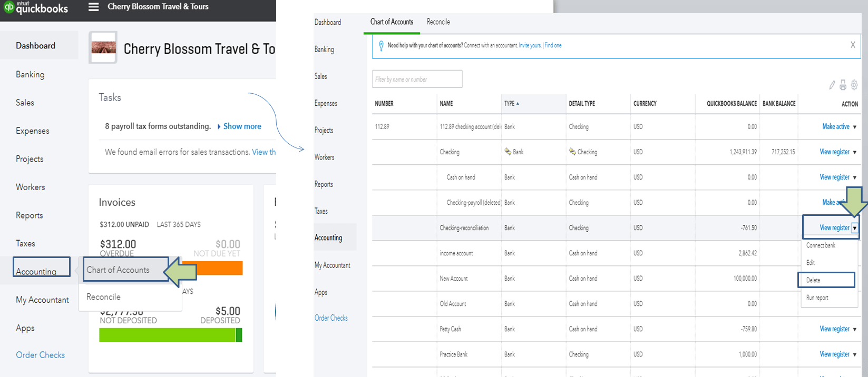Open Taxes in the Chart of Accounts page sidebar

[x=321, y=211]
